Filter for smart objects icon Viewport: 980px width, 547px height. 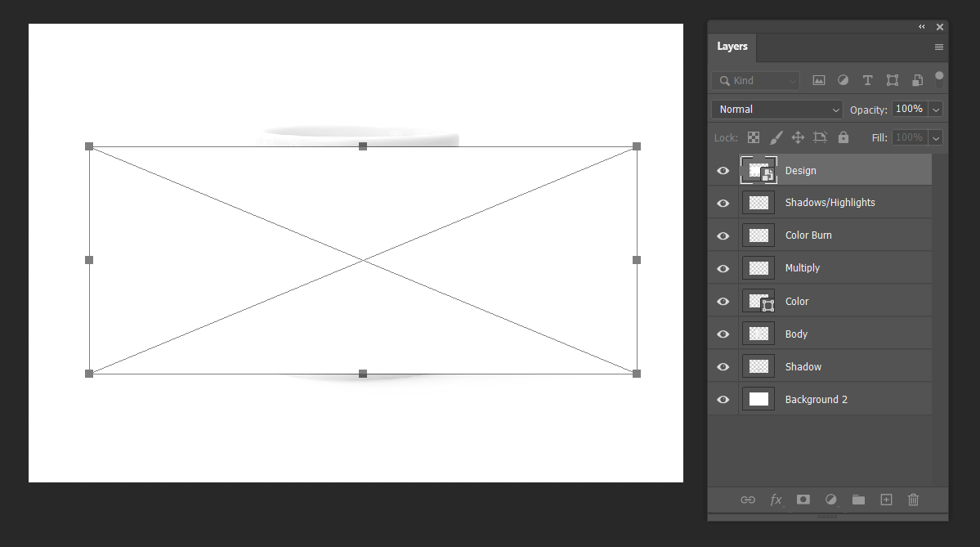tap(917, 80)
